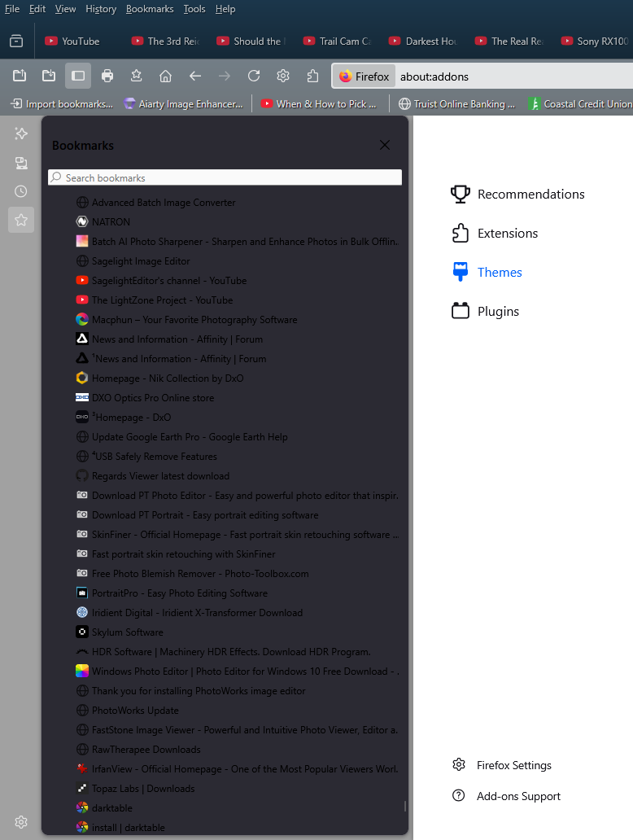This screenshot has height=840, width=633.
Task: Click the Print toolbar icon
Action: (107, 76)
